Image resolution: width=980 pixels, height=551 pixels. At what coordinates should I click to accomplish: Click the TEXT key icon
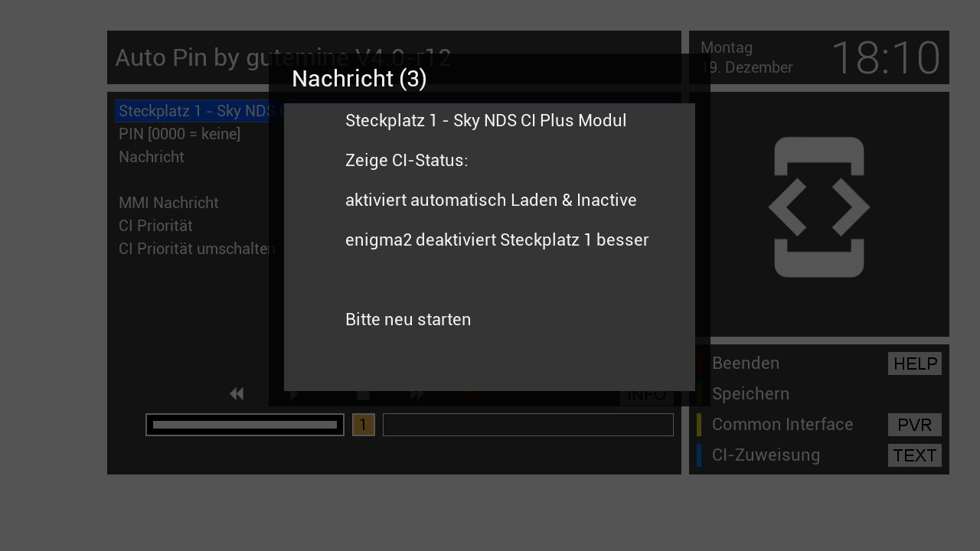coord(915,455)
